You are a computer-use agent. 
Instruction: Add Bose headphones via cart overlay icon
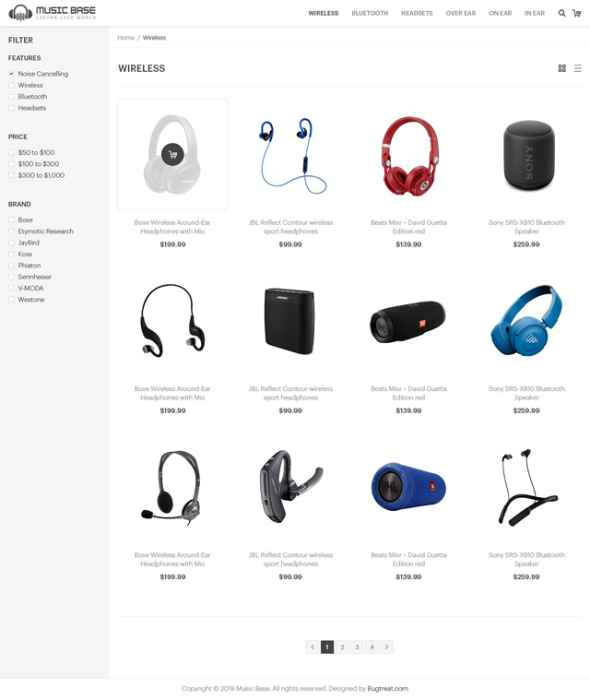click(172, 154)
